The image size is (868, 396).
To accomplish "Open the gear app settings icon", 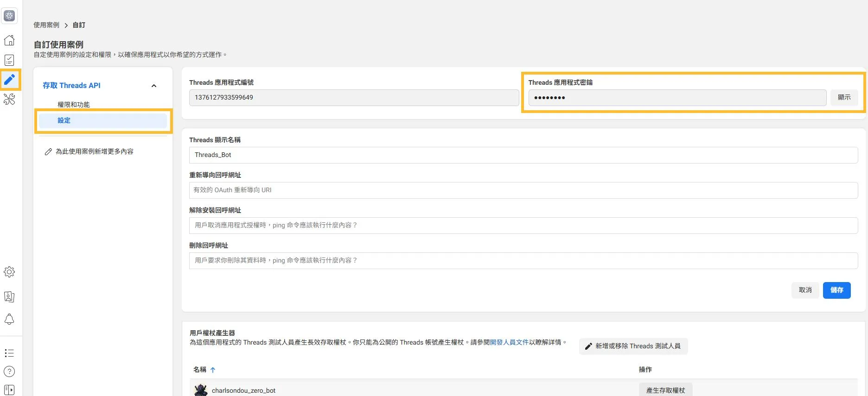I will (9, 272).
